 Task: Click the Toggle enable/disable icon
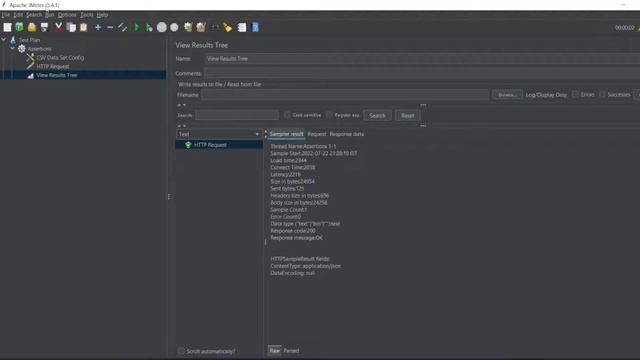click(x=122, y=27)
